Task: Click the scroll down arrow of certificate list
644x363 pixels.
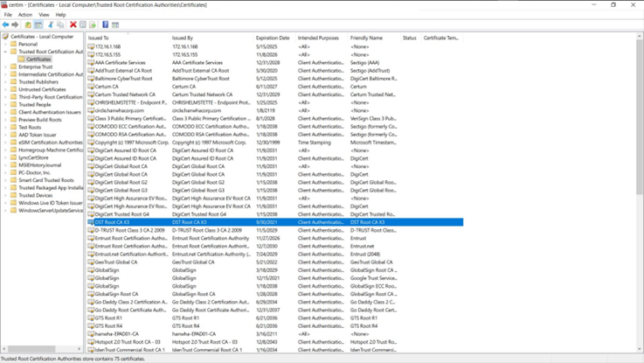Action: [x=640, y=349]
